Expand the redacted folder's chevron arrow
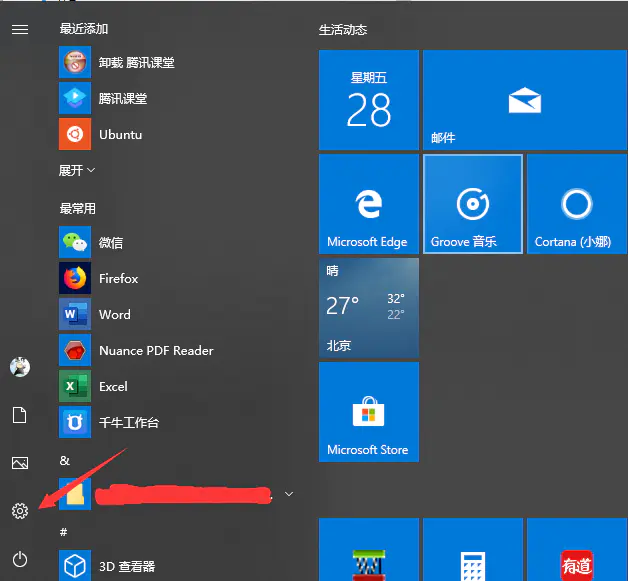Screen dimensions: 628x581 [x=289, y=494]
